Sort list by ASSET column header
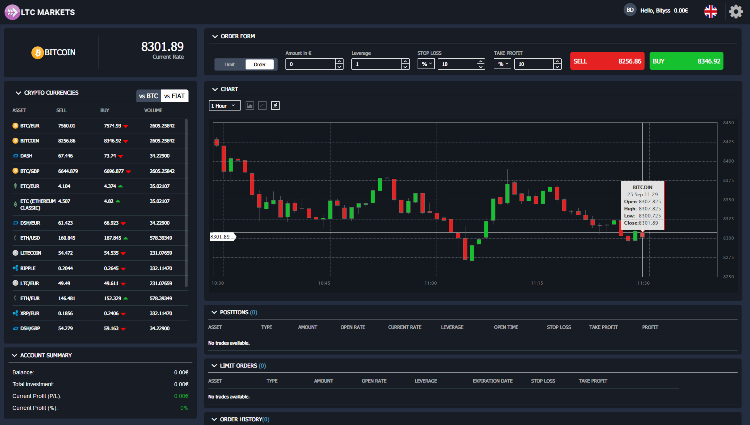This screenshot has height=425, width=750. tap(19, 110)
